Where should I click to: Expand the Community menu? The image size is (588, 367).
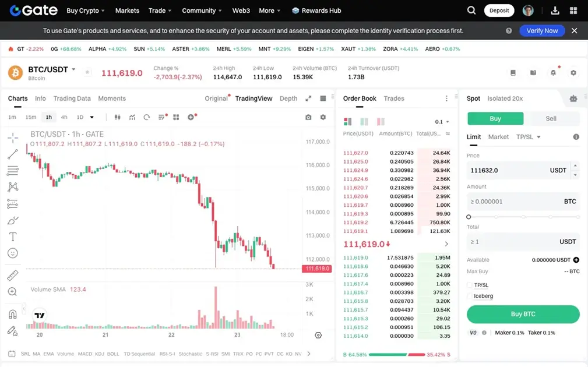[x=202, y=10]
